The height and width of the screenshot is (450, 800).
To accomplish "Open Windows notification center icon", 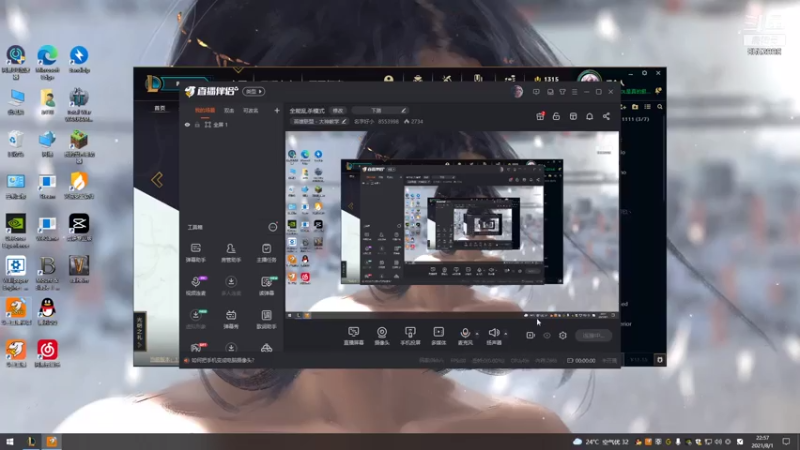I will [786, 442].
